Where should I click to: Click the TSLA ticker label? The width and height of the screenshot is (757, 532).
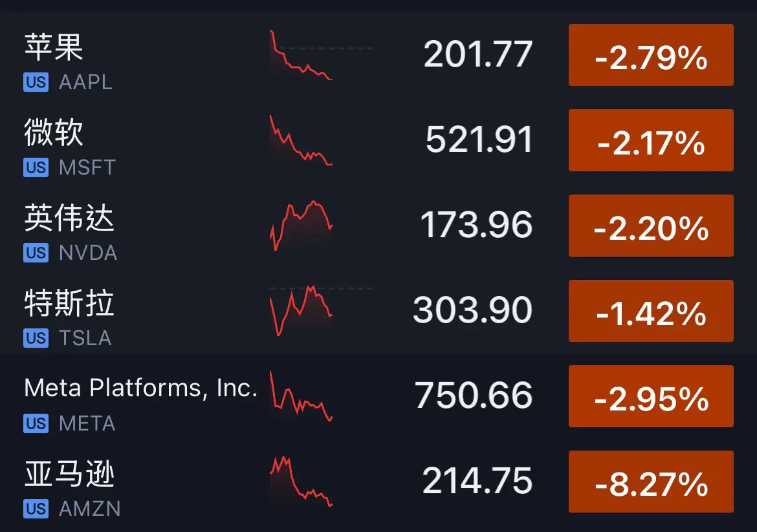point(86,338)
